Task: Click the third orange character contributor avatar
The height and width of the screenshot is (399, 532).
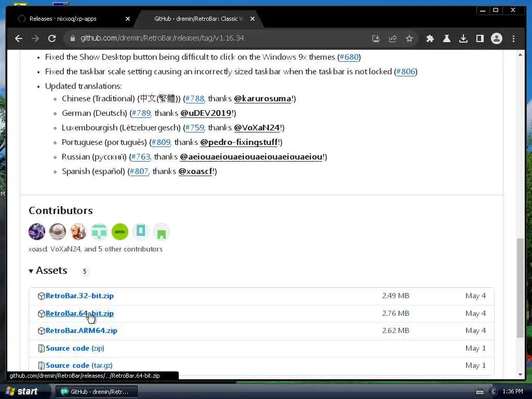Action: 78,232
